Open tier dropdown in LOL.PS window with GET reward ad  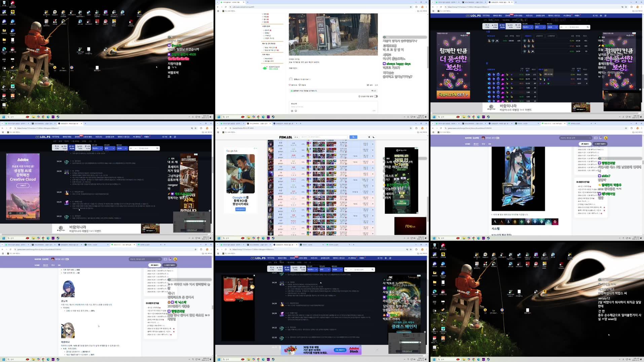[527, 27]
